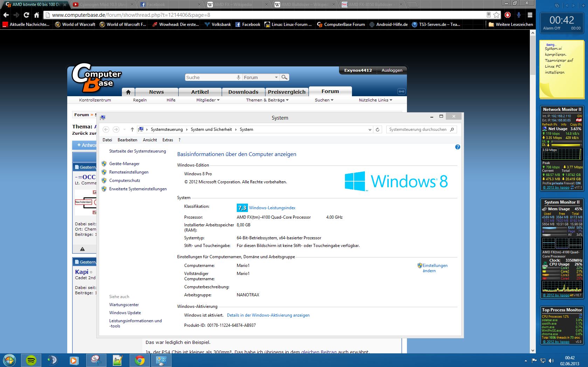Go back in the System window
588x367 pixels.
click(x=106, y=129)
